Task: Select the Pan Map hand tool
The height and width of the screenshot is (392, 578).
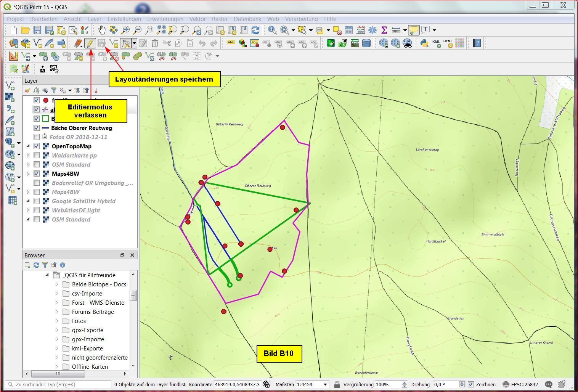Action: coord(102,30)
